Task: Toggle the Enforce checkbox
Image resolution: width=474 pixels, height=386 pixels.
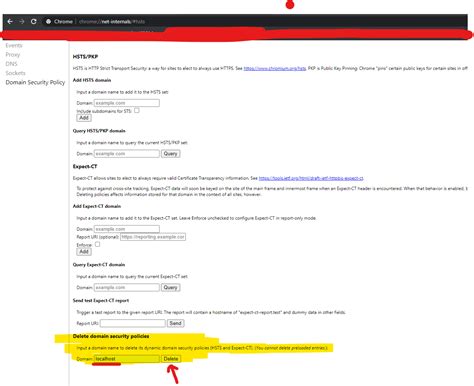Action: coord(97,244)
